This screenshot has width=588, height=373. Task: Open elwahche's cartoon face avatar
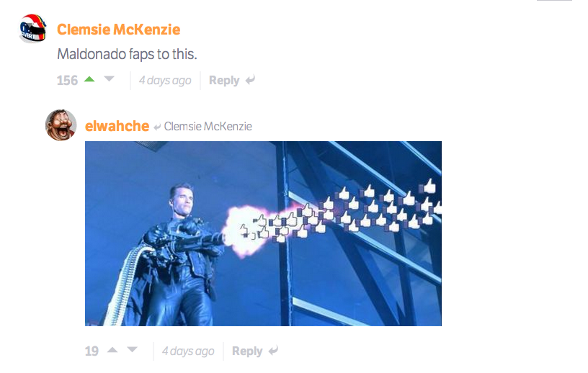coord(61,125)
